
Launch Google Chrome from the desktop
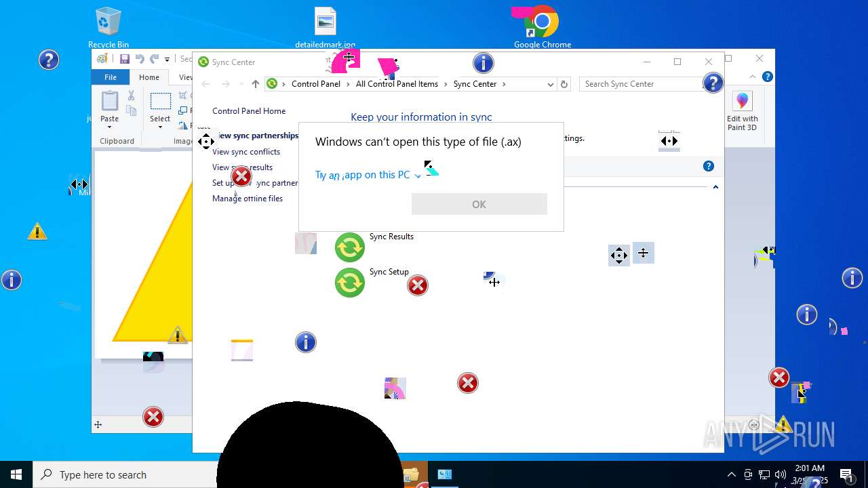[x=542, y=27]
